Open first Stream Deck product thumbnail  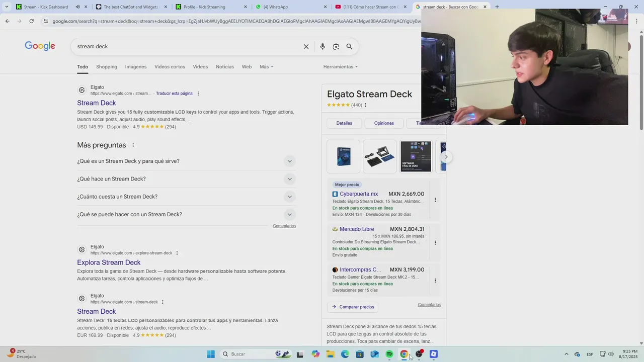[x=343, y=156]
